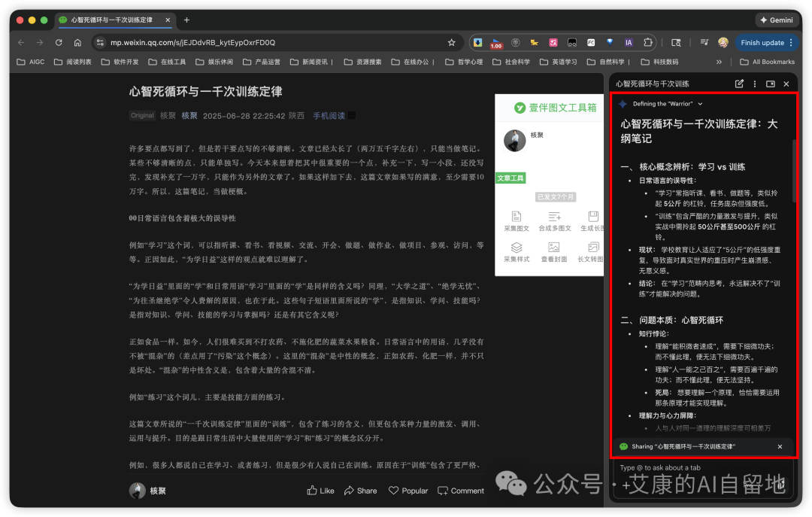Mark the article as Popular
Screen dimensions: 812x517
(x=408, y=491)
